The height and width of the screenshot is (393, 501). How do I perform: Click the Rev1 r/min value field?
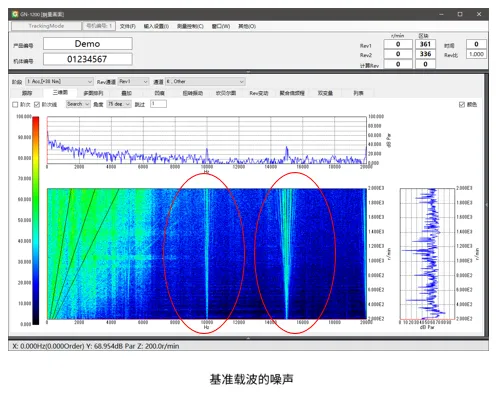[398, 44]
